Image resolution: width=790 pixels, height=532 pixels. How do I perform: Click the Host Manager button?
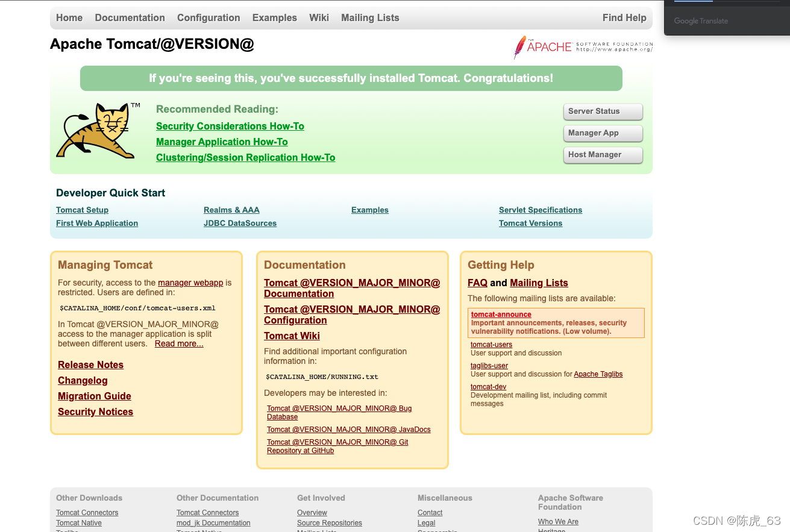coord(603,155)
